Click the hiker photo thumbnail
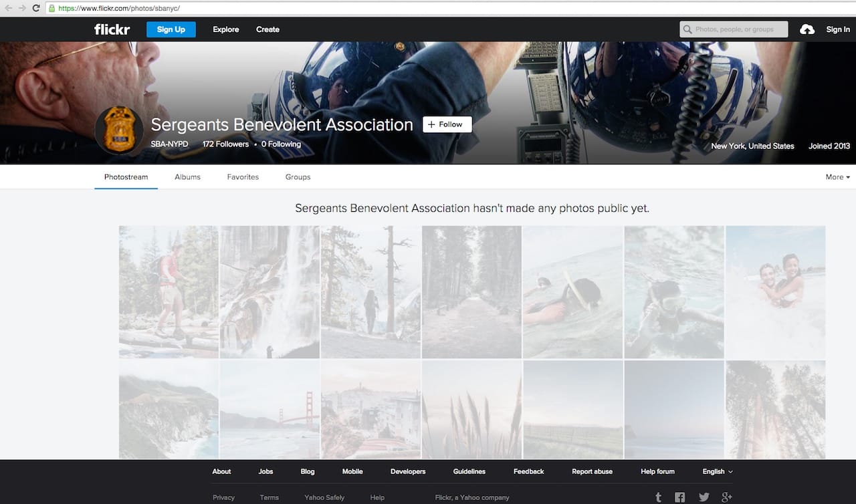Screen dimensions: 856x504 (x=168, y=291)
